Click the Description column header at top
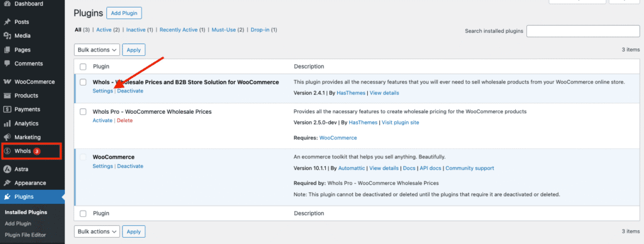The height and width of the screenshot is (244, 644). (x=309, y=67)
